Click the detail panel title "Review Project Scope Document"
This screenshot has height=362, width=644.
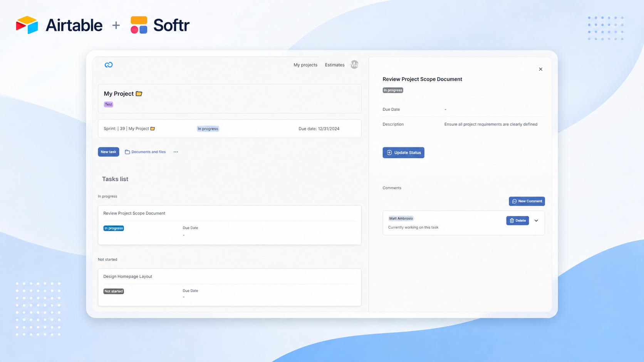click(x=422, y=79)
